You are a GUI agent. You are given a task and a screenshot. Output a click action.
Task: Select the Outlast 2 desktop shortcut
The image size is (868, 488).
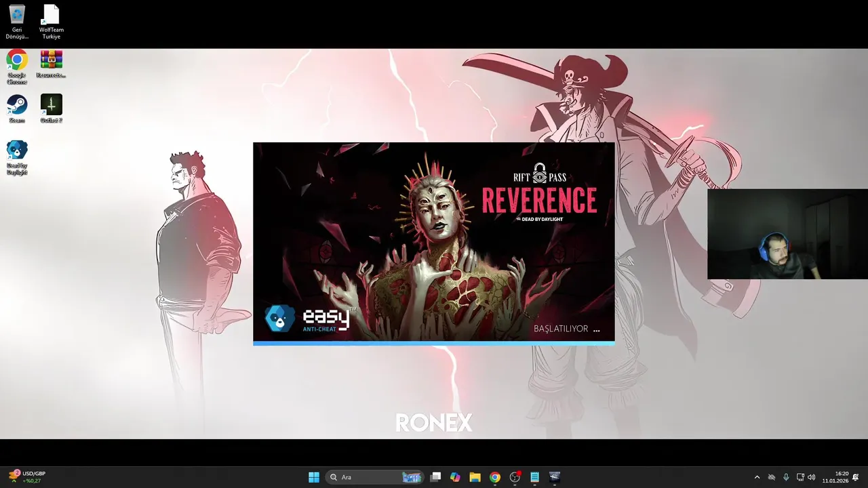coord(51,108)
